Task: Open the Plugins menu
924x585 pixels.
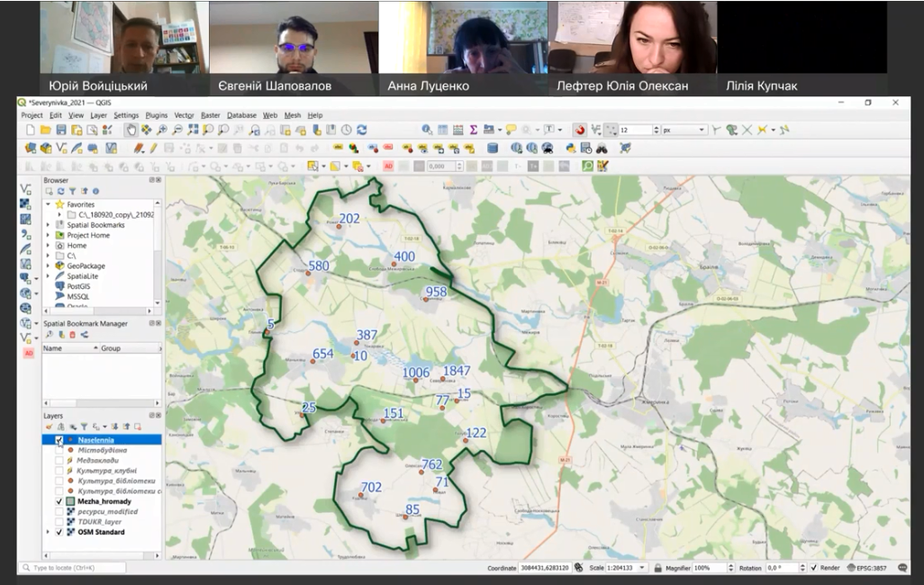Action: (157, 115)
